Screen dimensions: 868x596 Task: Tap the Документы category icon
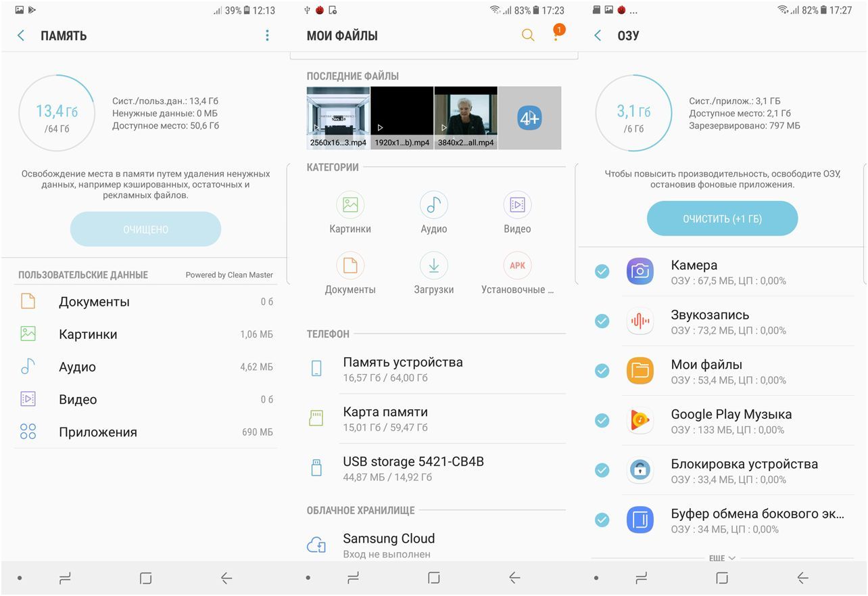(349, 265)
